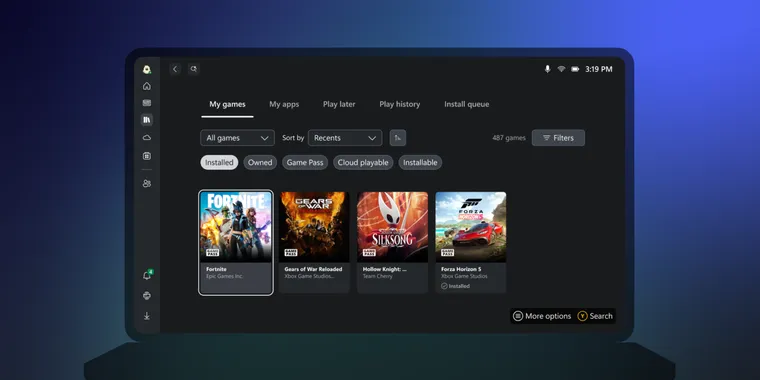The height and width of the screenshot is (380, 760).
Task: Open downloads arrow at sidebar bottom
Action: 147,316
